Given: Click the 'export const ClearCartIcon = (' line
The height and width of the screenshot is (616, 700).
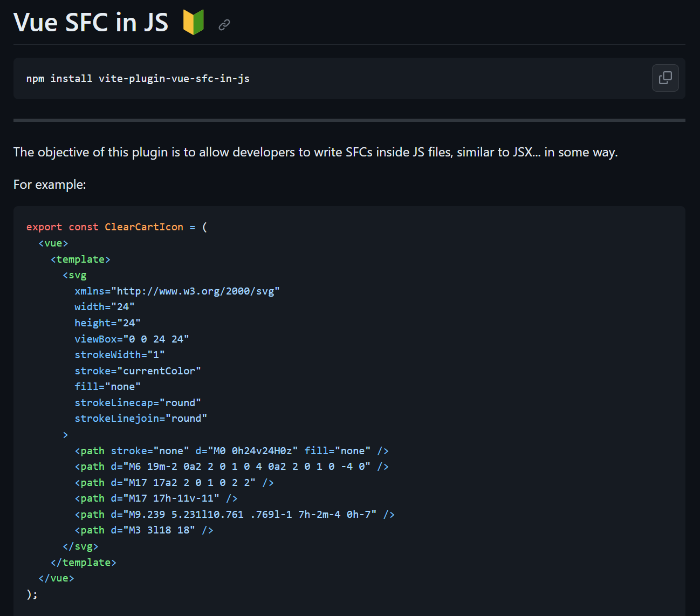Looking at the screenshot, I should click(x=116, y=227).
